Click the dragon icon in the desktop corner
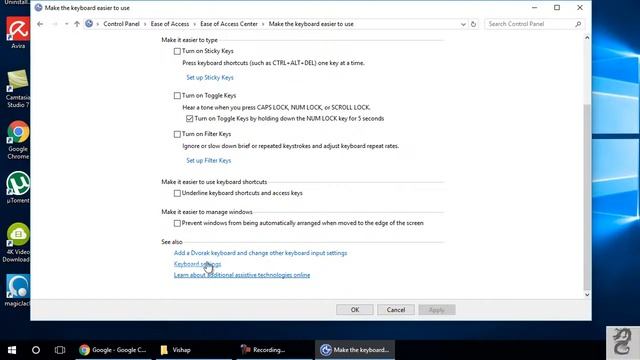 coord(622,342)
